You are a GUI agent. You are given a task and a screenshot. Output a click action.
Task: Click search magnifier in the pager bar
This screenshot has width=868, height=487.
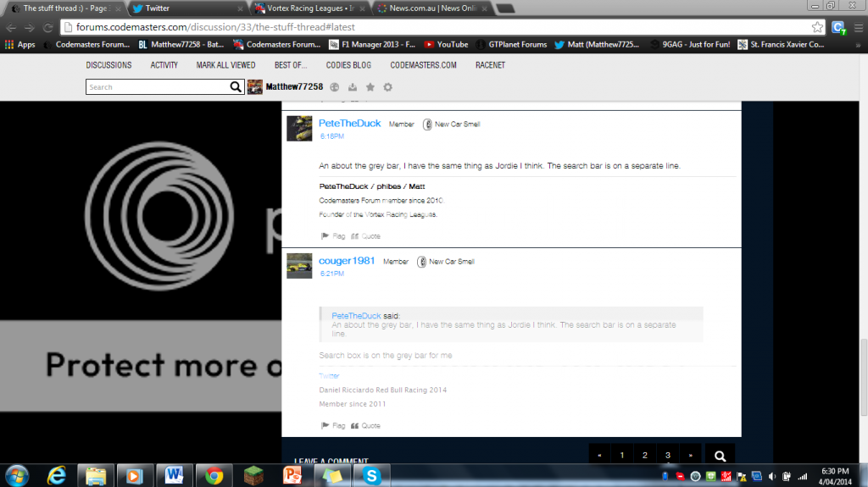pyautogui.click(x=720, y=456)
